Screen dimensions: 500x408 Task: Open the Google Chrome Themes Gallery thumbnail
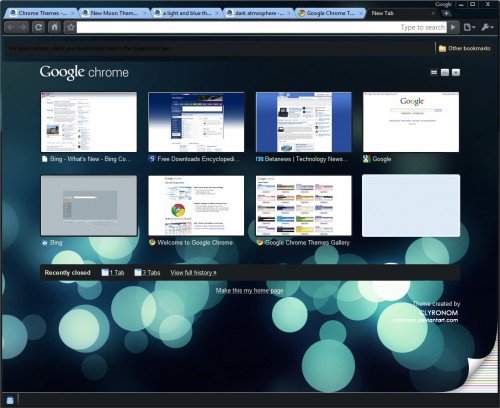[304, 206]
